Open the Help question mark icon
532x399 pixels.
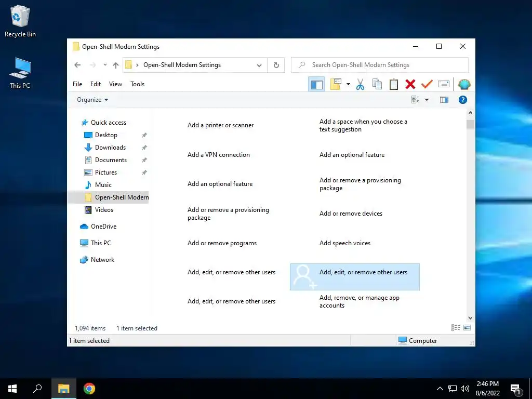463,100
